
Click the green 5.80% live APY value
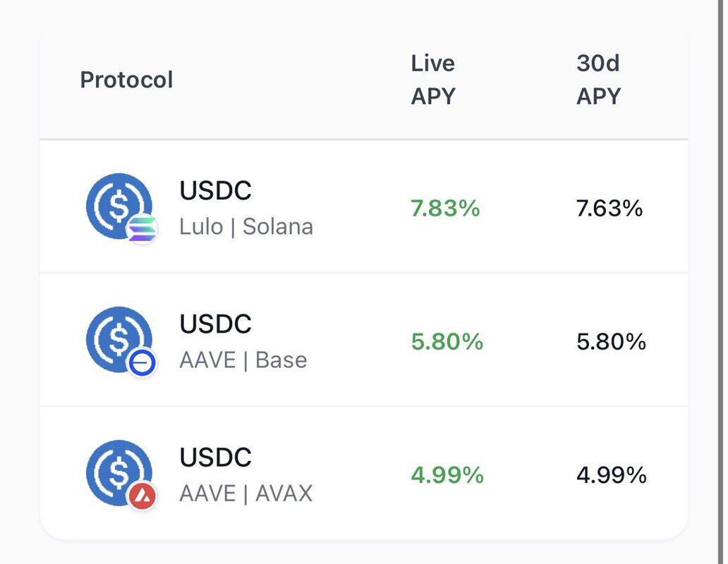tap(447, 342)
